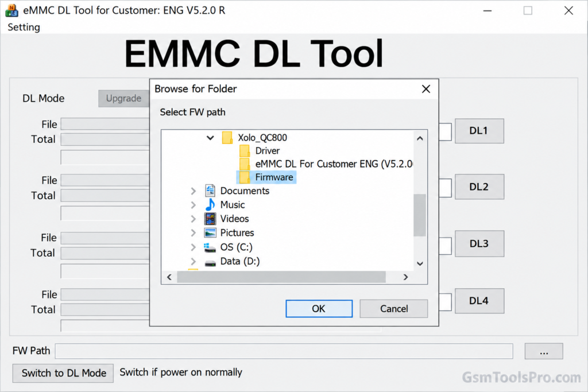Viewport: 588px width, 392px height.
Task: Click the OS (C:) drive icon
Action: click(210, 247)
